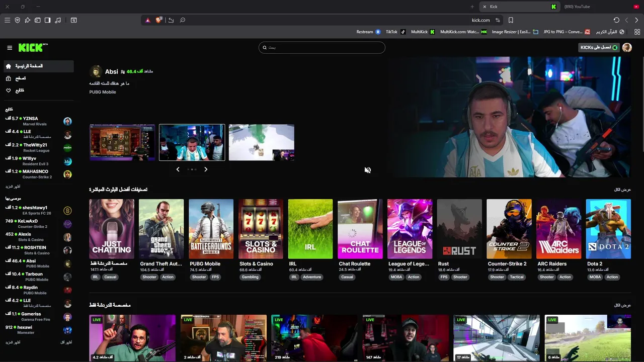Image resolution: width=644 pixels, height=362 pixels.
Task: Open Brave Shields lion icon
Action: click(x=159, y=20)
